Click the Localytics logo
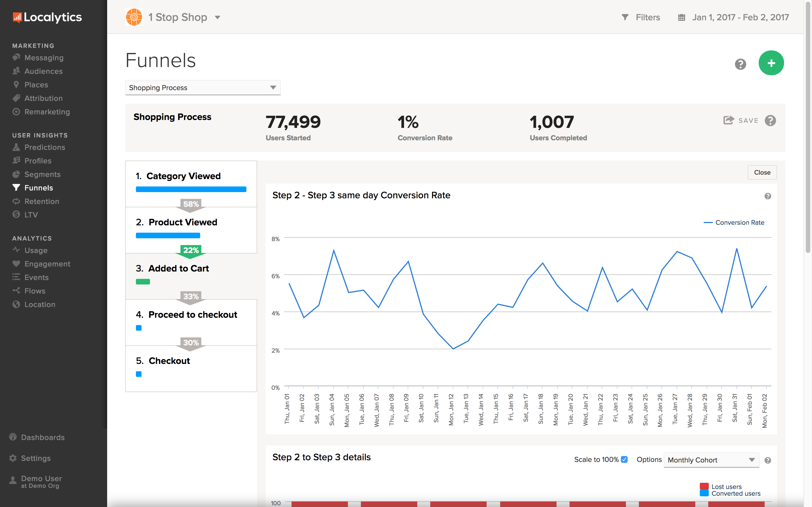812x507 pixels. pyautogui.click(x=47, y=17)
